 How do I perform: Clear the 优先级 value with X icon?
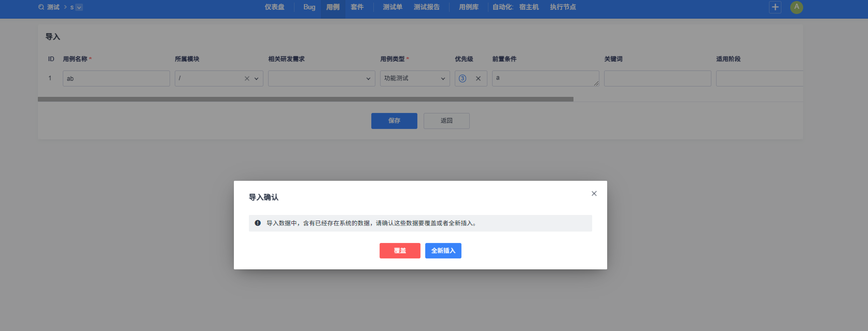tap(478, 79)
